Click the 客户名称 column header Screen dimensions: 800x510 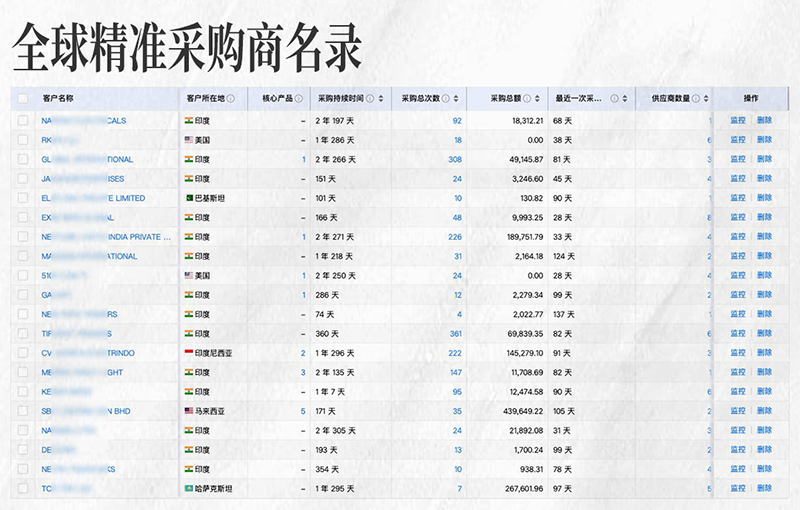click(58, 99)
